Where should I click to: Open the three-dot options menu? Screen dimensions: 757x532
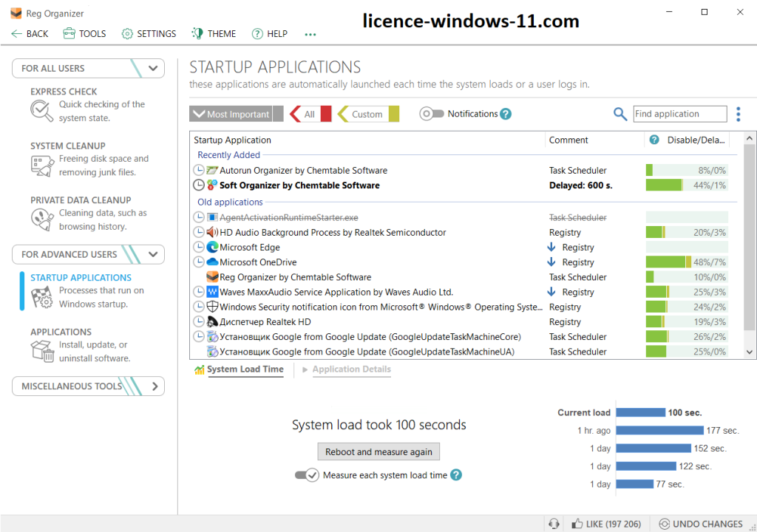pyautogui.click(x=738, y=114)
